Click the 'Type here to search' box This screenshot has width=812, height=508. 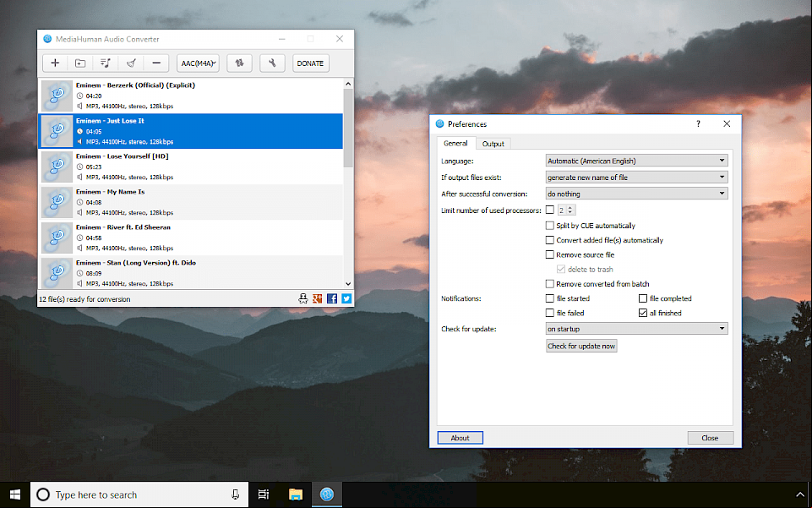point(139,494)
